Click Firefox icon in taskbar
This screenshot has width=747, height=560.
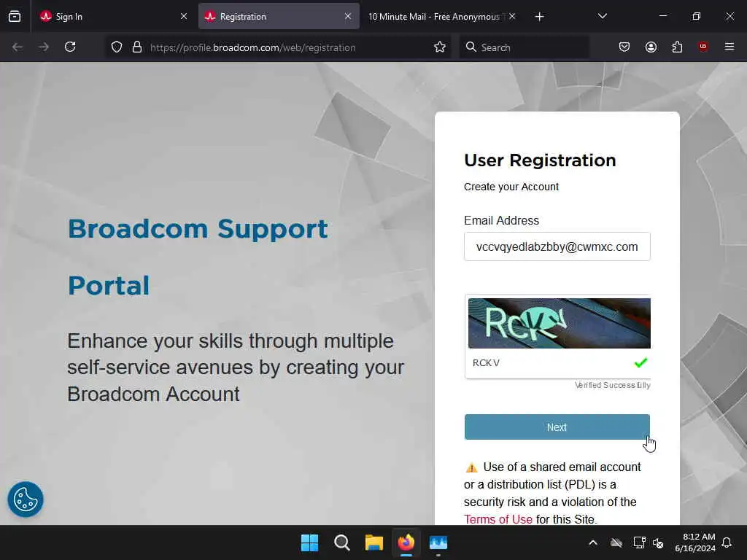click(406, 542)
